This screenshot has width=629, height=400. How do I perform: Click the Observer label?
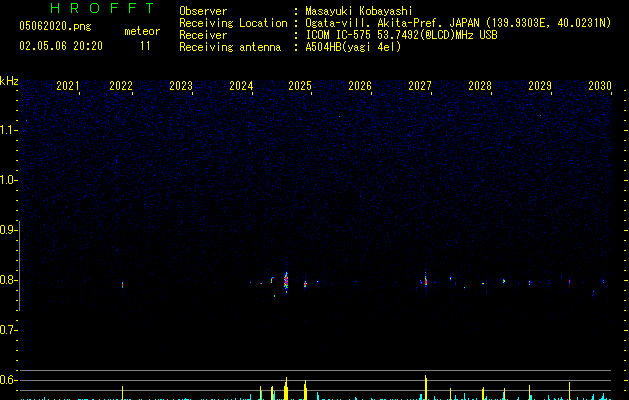pos(203,11)
